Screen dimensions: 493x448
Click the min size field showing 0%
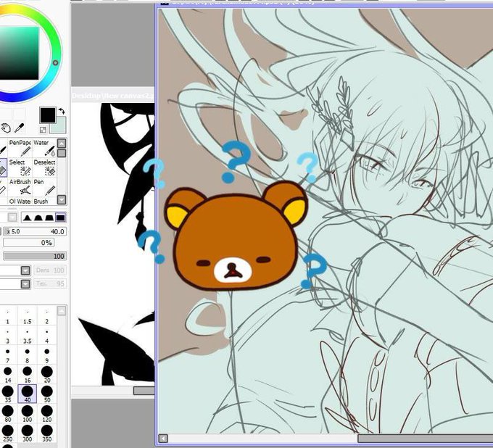[28, 243]
